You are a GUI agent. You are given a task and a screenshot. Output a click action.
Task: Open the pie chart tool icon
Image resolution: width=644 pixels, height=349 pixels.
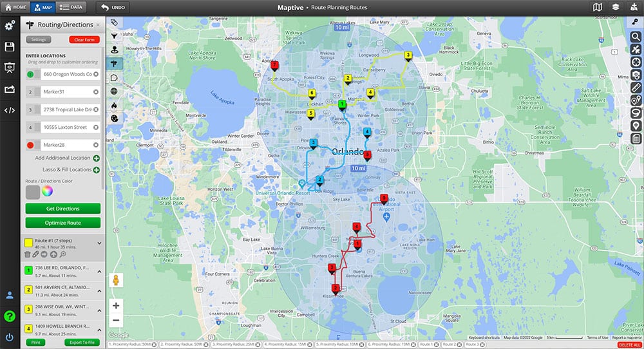click(115, 118)
